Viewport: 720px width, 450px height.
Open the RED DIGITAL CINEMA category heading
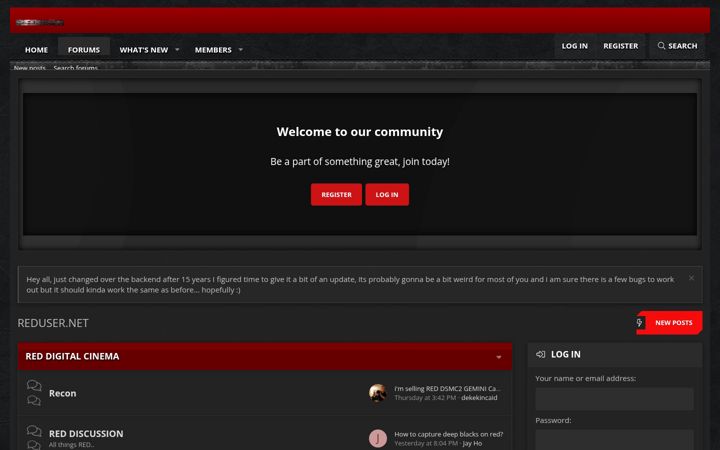click(x=72, y=356)
